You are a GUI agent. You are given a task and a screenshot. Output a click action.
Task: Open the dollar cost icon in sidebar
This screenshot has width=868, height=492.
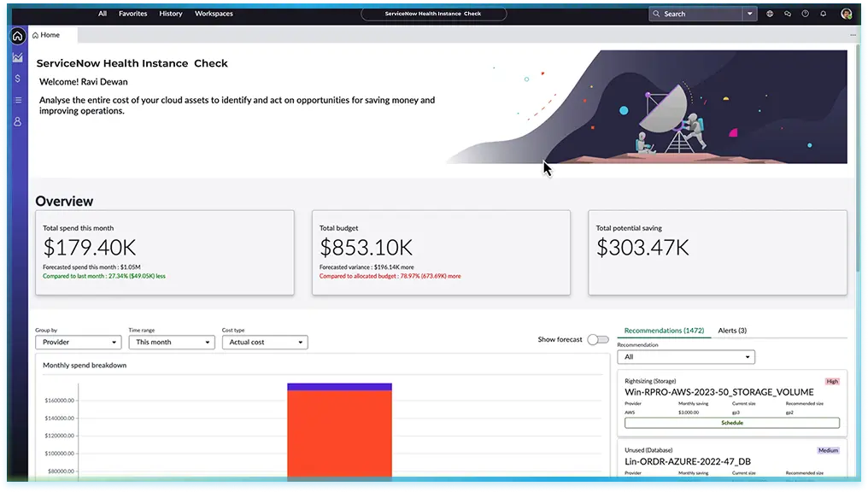point(18,79)
